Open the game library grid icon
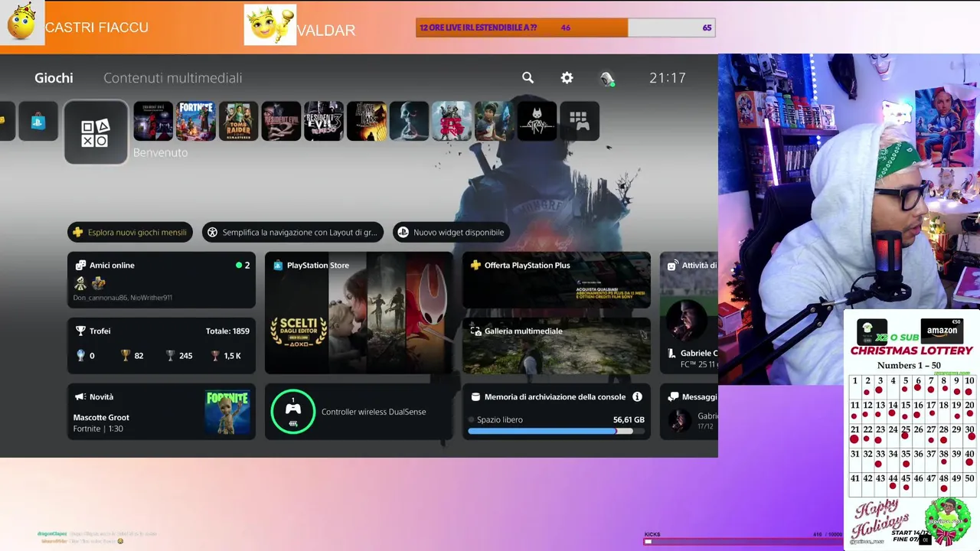Image resolution: width=980 pixels, height=551 pixels. pos(580,122)
